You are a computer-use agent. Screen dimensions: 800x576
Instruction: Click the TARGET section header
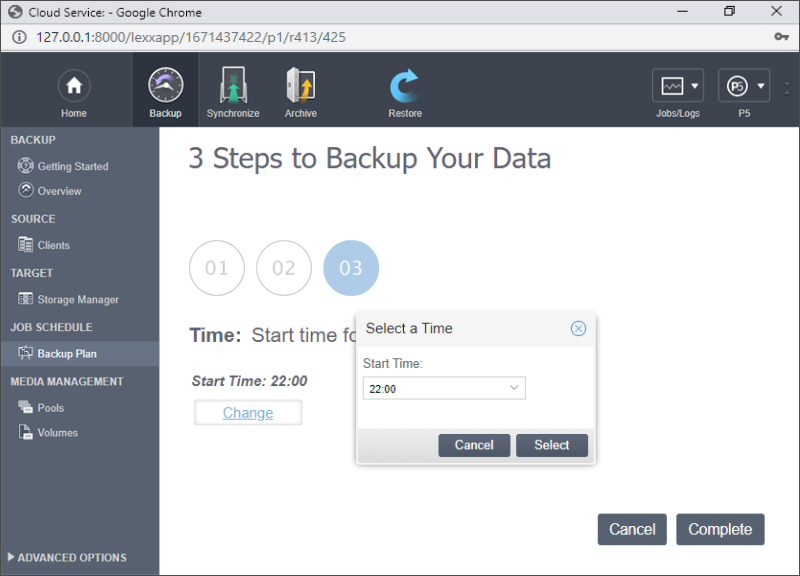(32, 273)
